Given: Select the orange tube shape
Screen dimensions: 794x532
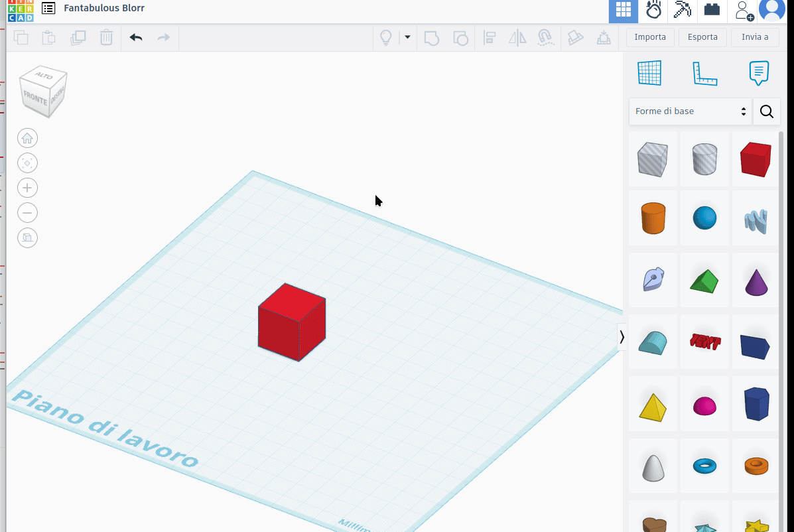Looking at the screenshot, I should point(756,466).
